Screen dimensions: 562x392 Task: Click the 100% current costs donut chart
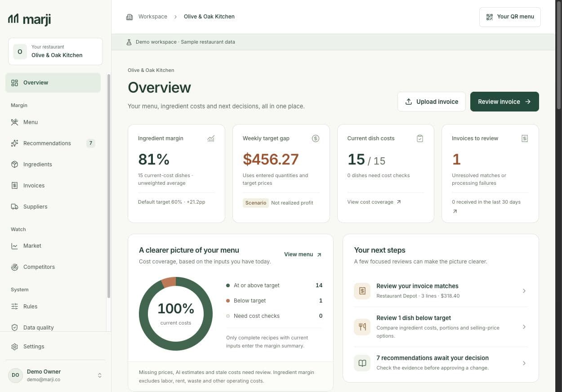pos(176,314)
